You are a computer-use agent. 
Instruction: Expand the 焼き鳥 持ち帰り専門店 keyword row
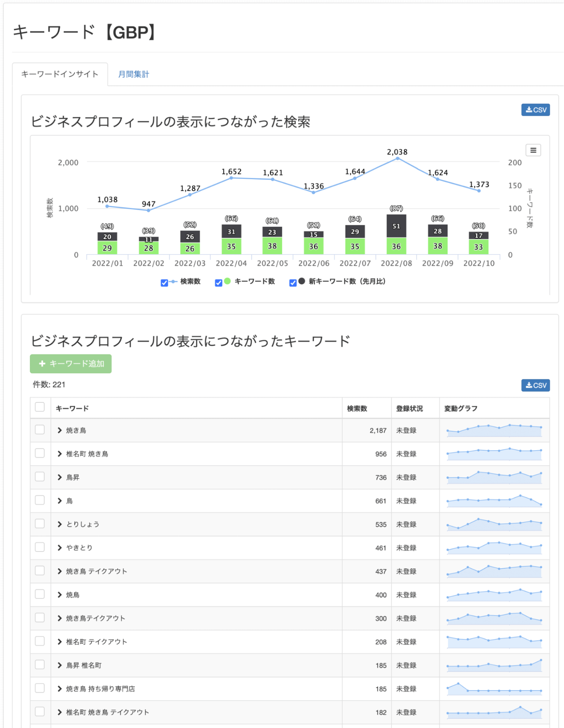pos(59,689)
